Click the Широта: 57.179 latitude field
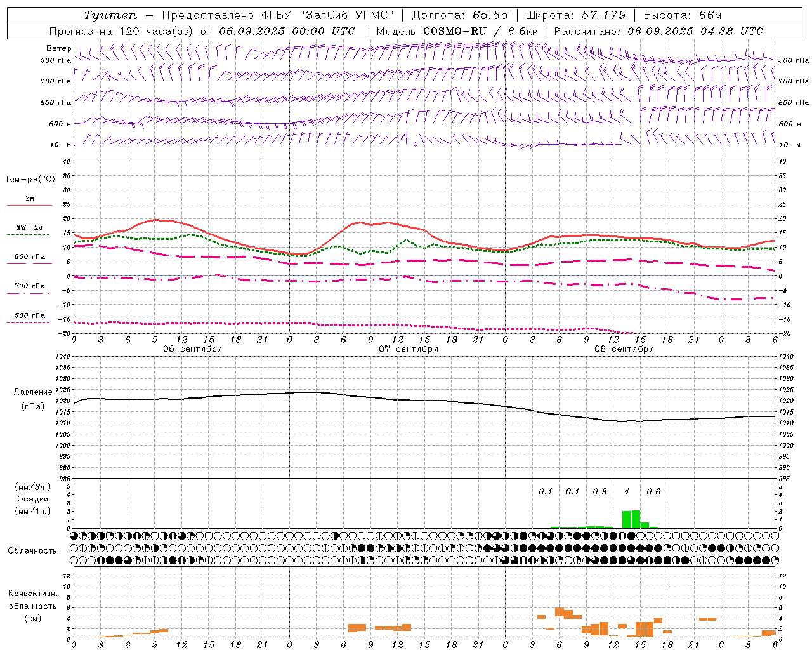The height and width of the screenshot is (650, 812). 575,15
